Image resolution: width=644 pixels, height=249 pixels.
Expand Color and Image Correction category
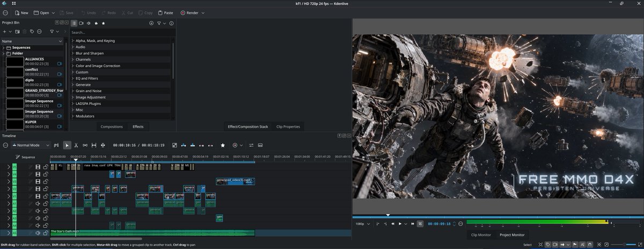pyautogui.click(x=72, y=65)
